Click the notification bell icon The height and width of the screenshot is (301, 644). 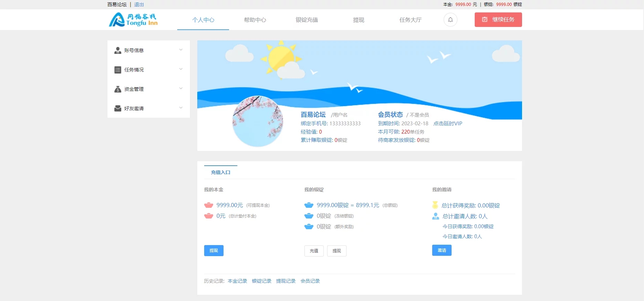450,20
